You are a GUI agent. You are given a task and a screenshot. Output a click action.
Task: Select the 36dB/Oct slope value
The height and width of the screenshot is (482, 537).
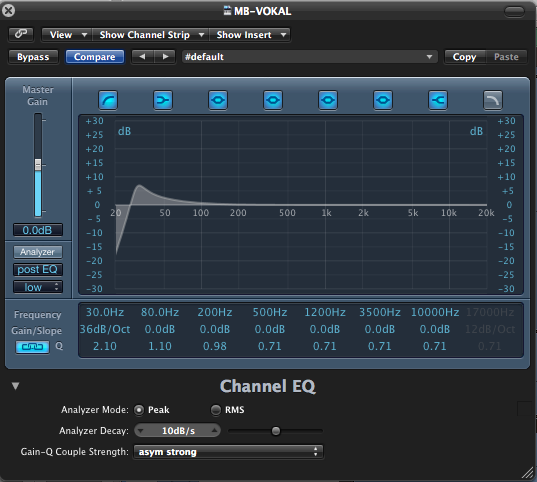pos(105,329)
